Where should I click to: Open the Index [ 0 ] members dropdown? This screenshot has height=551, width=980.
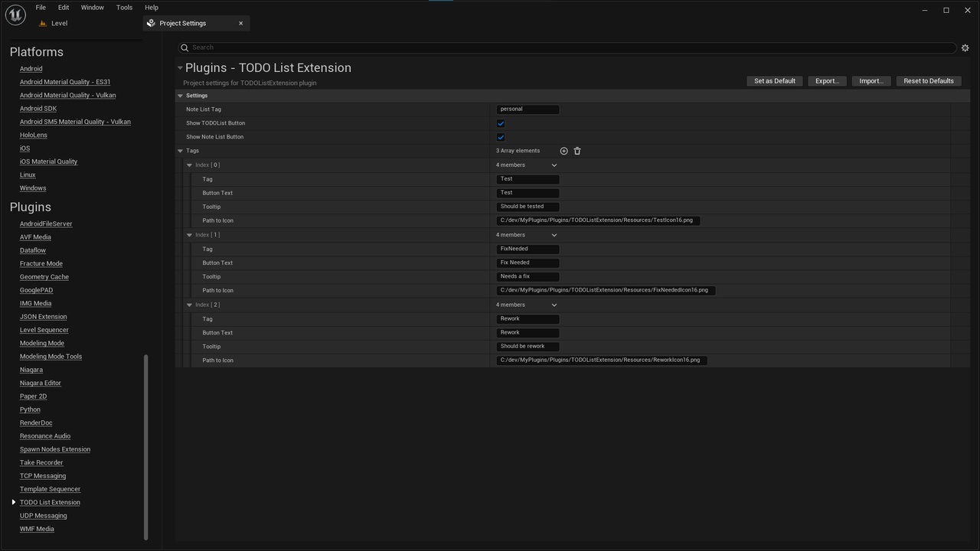click(554, 165)
